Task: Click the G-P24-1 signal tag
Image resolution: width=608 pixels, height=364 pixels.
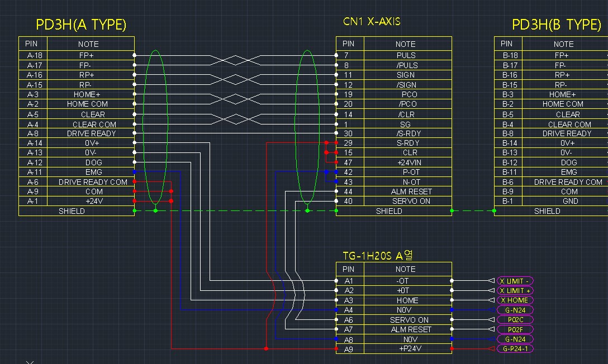Action: (x=515, y=348)
